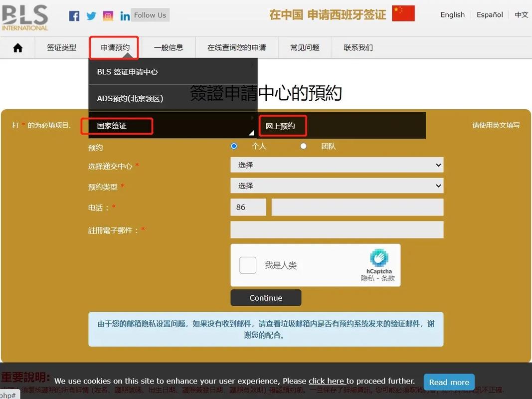The width and height of the screenshot is (532, 399).
Task: Click the China flag icon
Action: [x=403, y=13]
